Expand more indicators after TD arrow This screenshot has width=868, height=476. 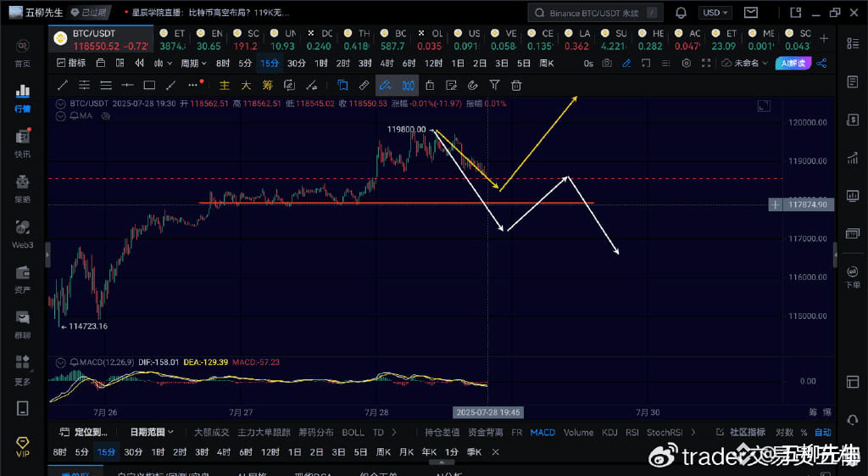click(394, 432)
